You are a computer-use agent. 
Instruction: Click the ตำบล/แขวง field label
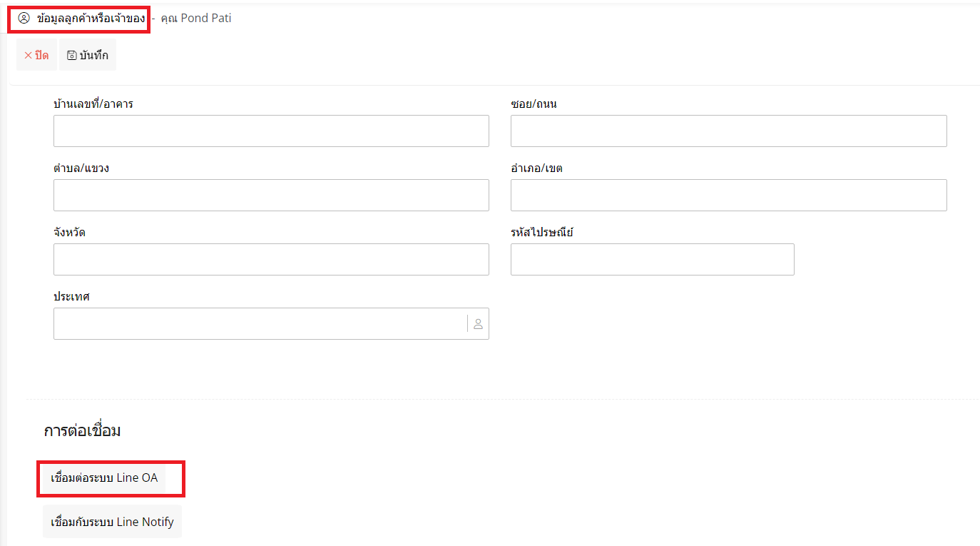tap(81, 168)
